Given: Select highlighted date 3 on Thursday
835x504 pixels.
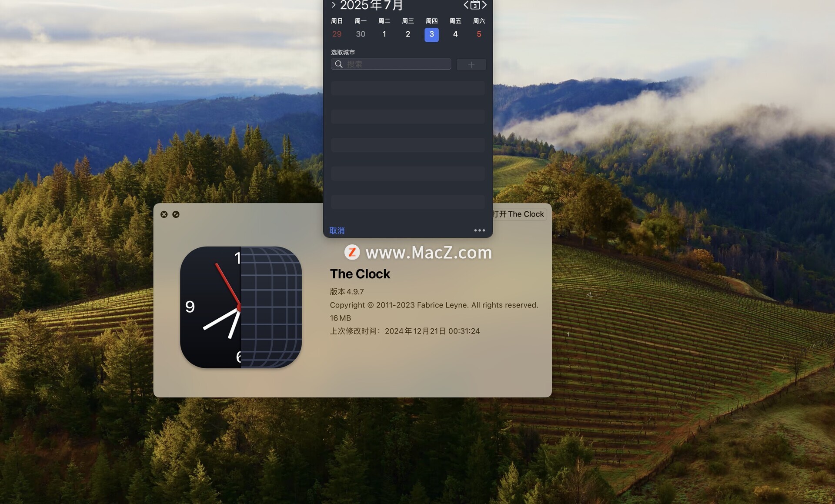Looking at the screenshot, I should coord(431,34).
